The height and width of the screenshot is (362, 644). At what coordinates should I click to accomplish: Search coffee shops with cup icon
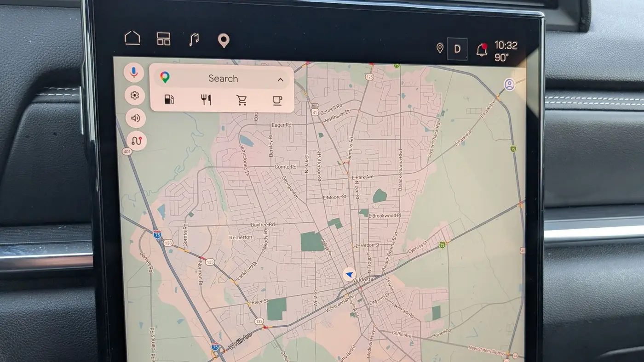pyautogui.click(x=277, y=100)
